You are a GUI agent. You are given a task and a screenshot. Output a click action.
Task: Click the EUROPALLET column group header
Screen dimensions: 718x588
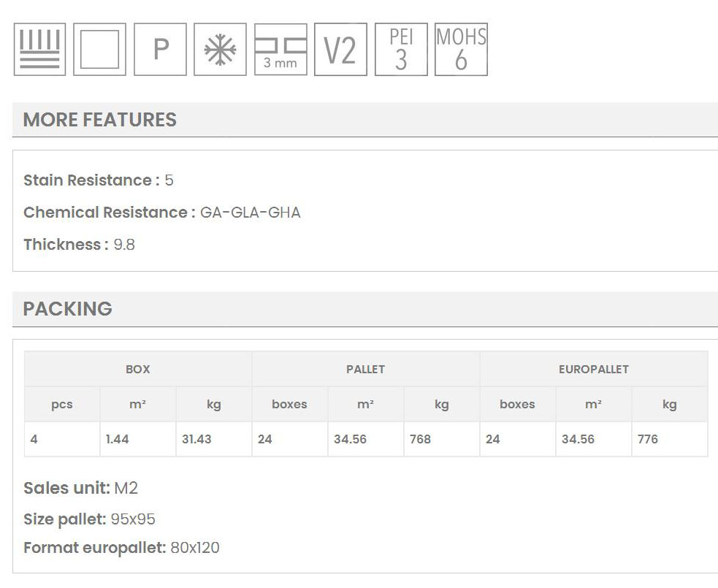(593, 370)
